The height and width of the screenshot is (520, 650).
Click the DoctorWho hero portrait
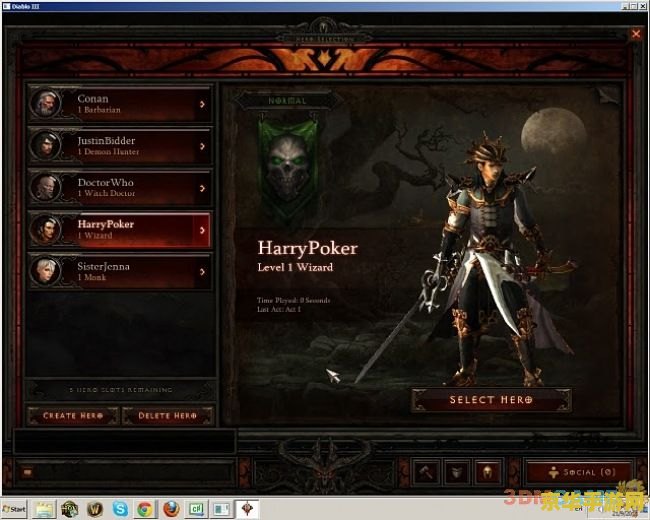pos(45,187)
